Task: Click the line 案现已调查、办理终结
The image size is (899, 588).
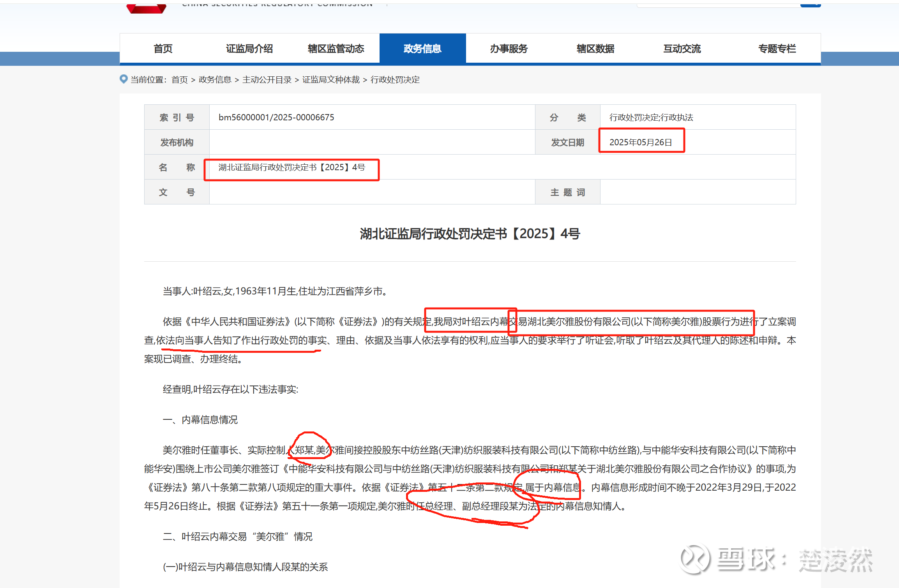Action: [x=193, y=359]
